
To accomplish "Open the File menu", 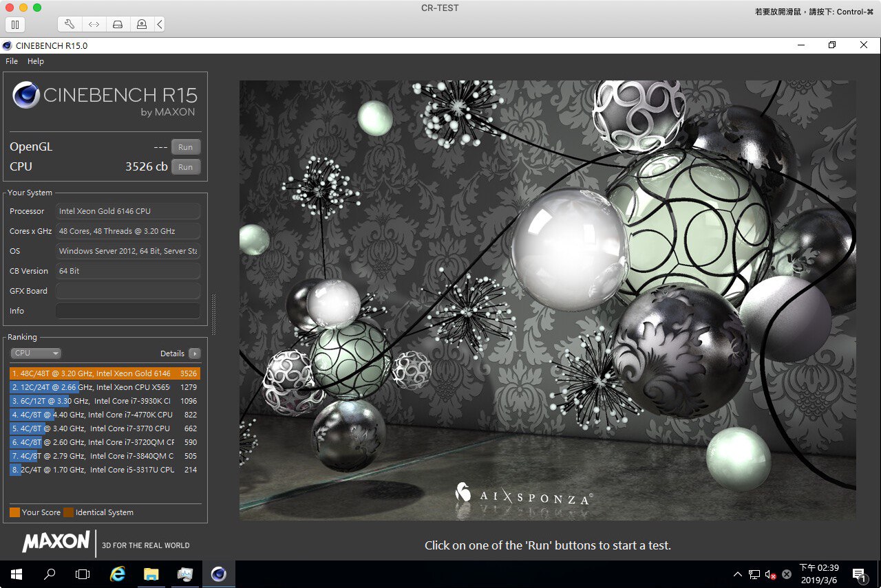I will pyautogui.click(x=12, y=61).
